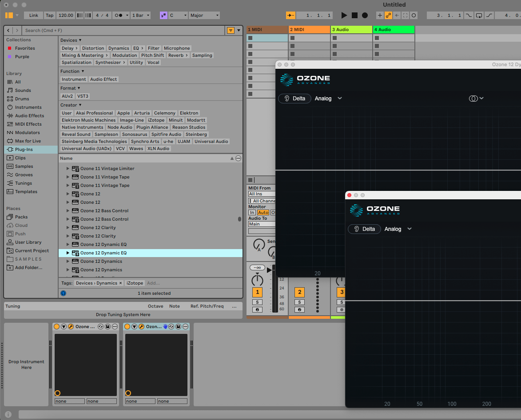
Task: Toggle the Follow playback button
Action: tap(291, 15)
